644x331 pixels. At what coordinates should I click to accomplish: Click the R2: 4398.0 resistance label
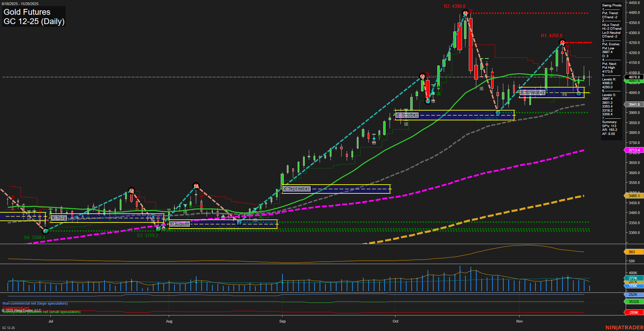pos(455,6)
